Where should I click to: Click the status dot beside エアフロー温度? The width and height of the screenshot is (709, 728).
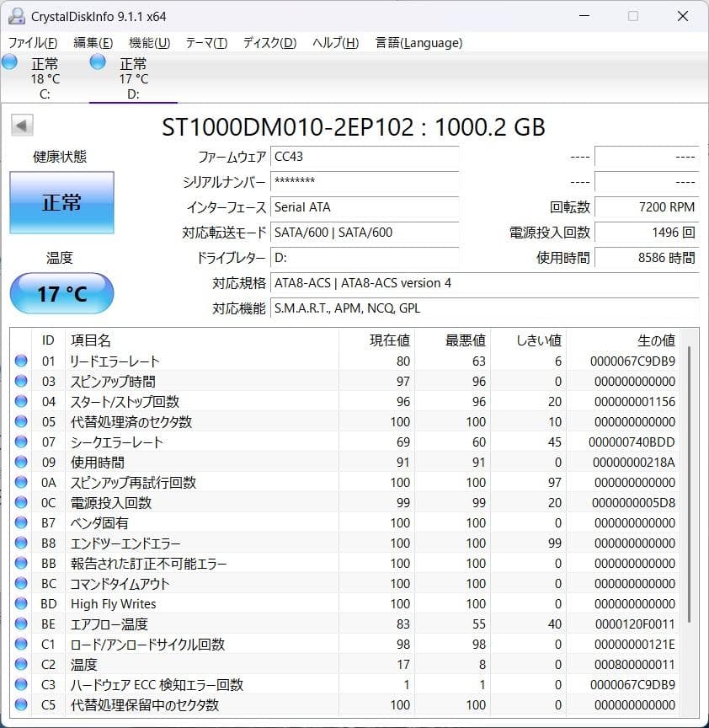coord(21,624)
